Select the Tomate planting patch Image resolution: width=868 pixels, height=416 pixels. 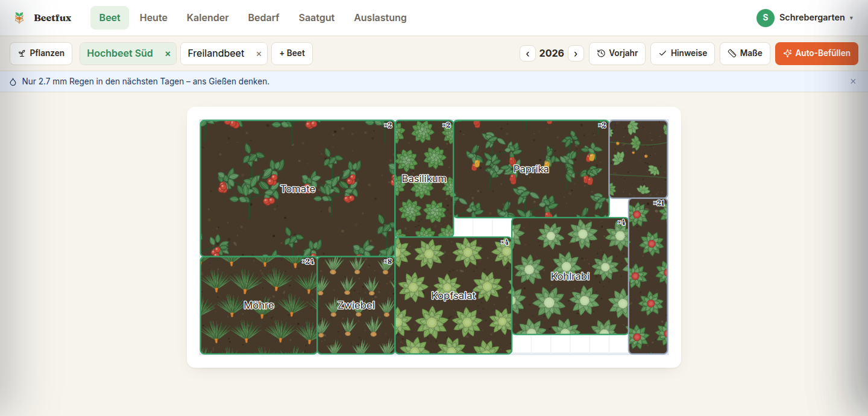(x=298, y=189)
